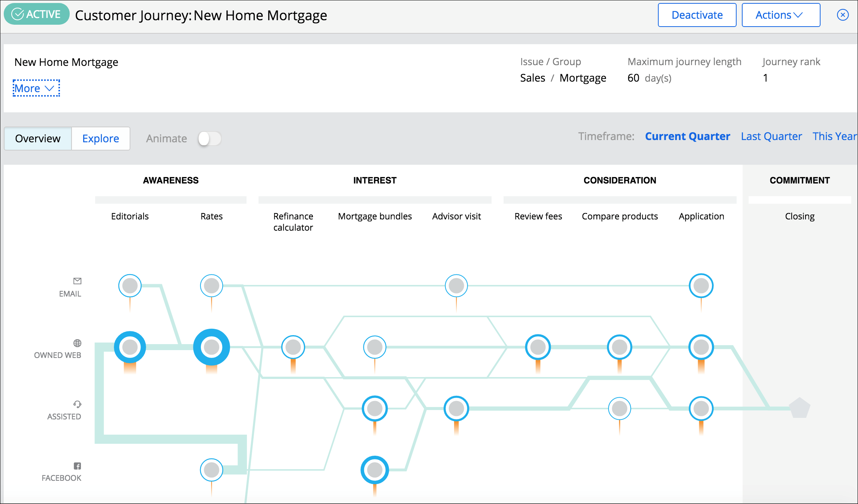Click the Owned Web Rates touchpoint pin
Image resolution: width=858 pixels, height=504 pixels.
click(211, 345)
